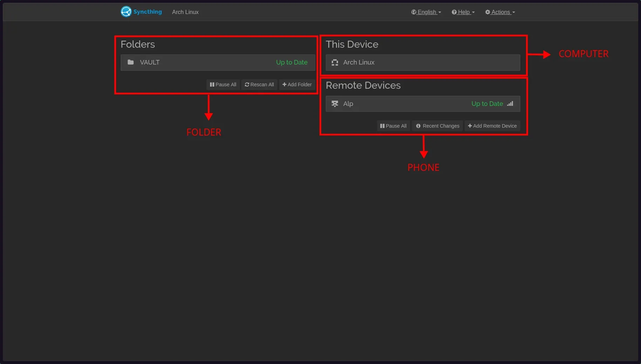641x364 pixels.
Task: Click the device icon beside Alp
Action: click(x=335, y=104)
